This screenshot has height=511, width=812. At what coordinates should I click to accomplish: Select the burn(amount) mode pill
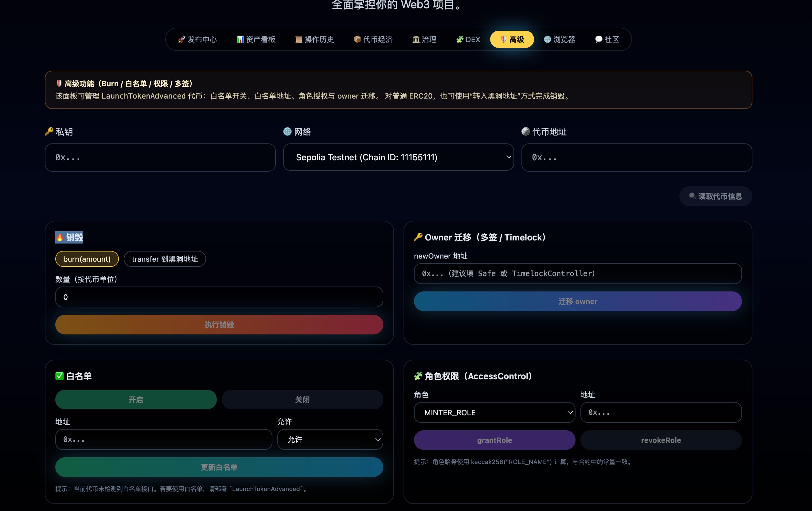pyautogui.click(x=87, y=259)
